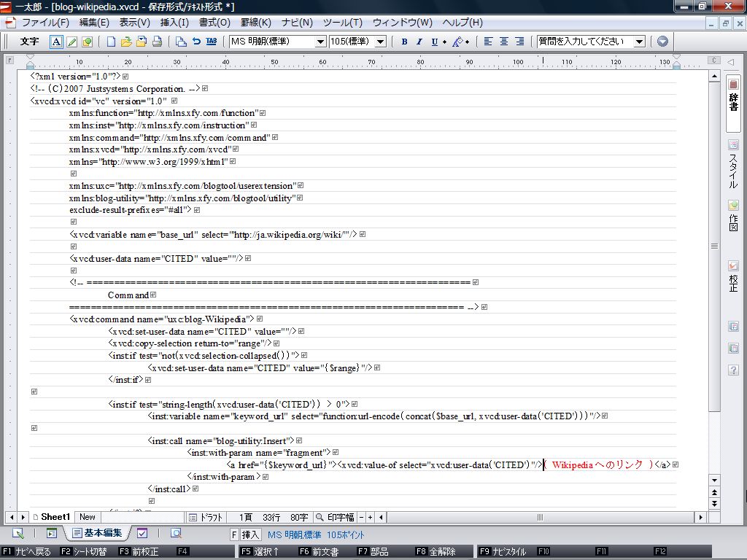Screen dimensions: 747x560
Task: Open the 校正 proofreading side panel
Action: point(734,276)
